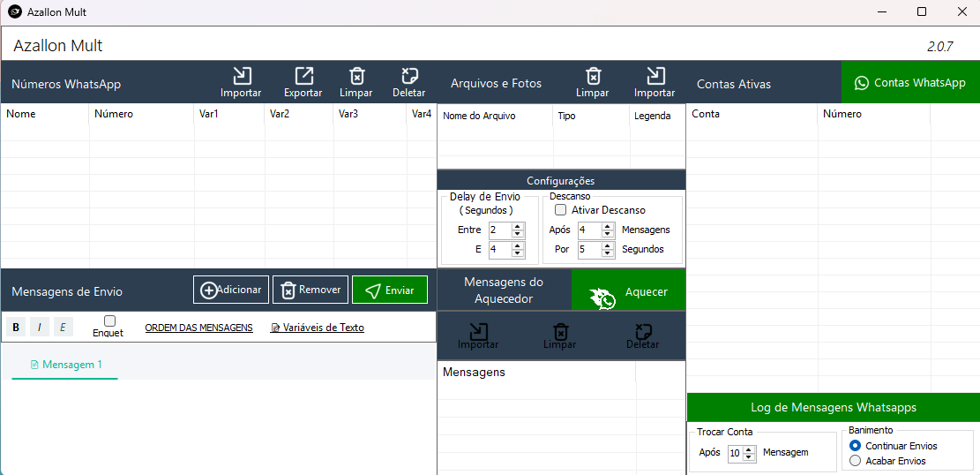
Task: Start the Aquecer warm-up
Action: point(629,290)
